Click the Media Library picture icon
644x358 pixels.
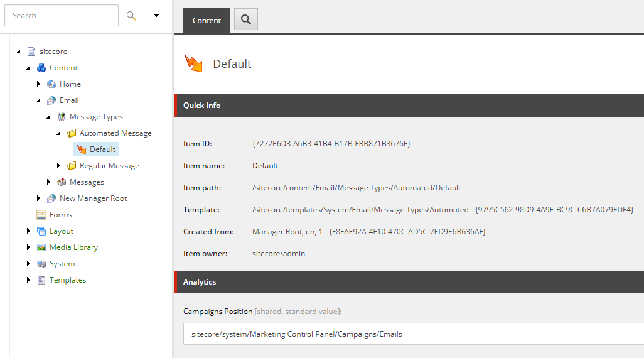[x=41, y=247]
